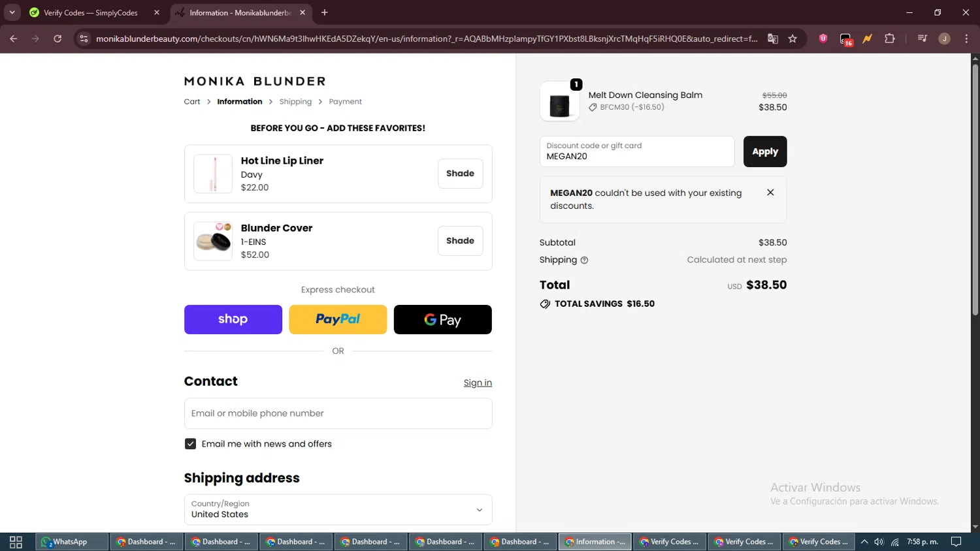Apply the MEGAN20 discount code

[765, 151]
